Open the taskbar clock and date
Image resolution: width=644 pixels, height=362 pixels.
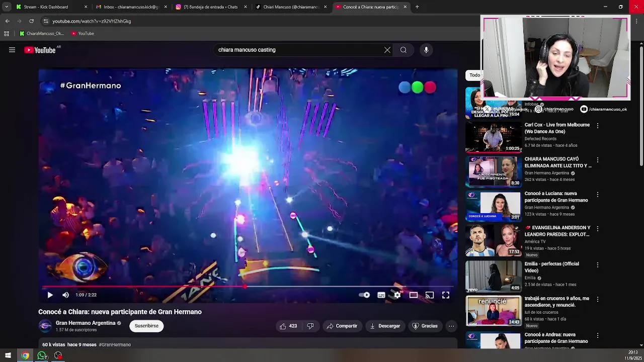(632, 355)
